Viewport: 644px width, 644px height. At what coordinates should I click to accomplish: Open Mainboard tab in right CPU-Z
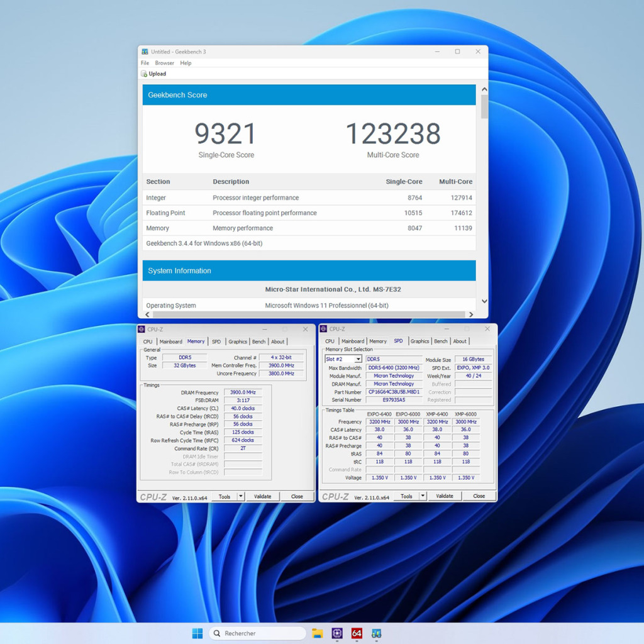(x=353, y=341)
